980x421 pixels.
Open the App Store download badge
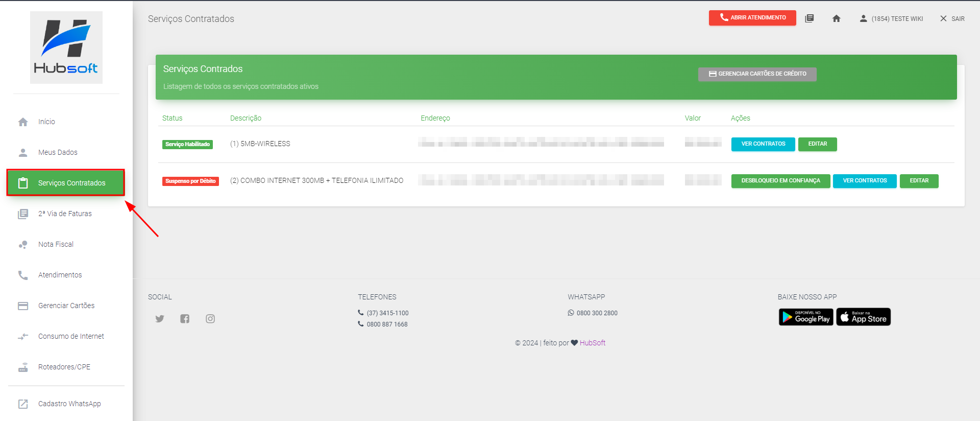863,317
